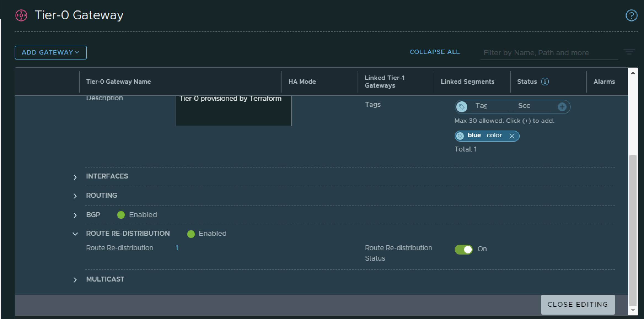The height and width of the screenshot is (319, 644).
Task: Expand the INTERFACES section
Action: point(75,177)
